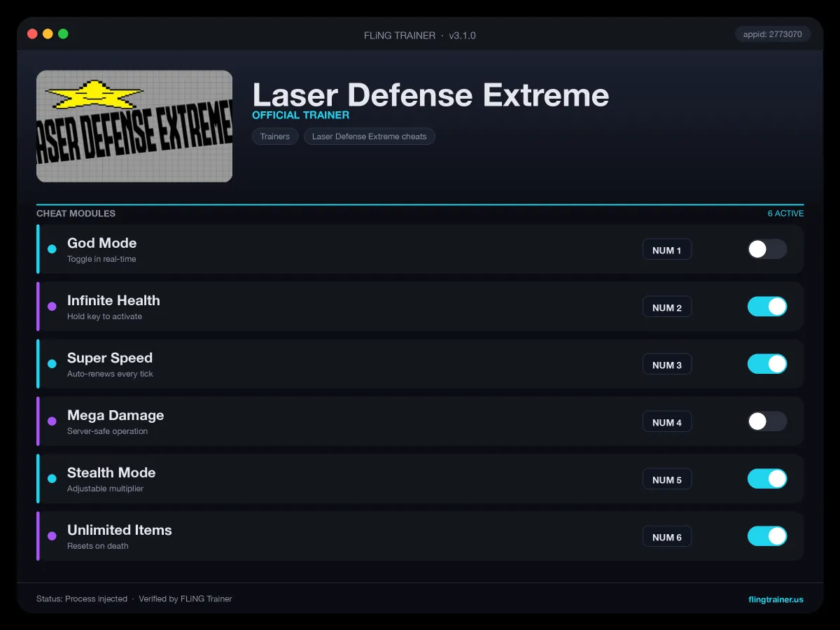Click the purple status dot beside Mega Damage
The image size is (840, 630).
[52, 421]
